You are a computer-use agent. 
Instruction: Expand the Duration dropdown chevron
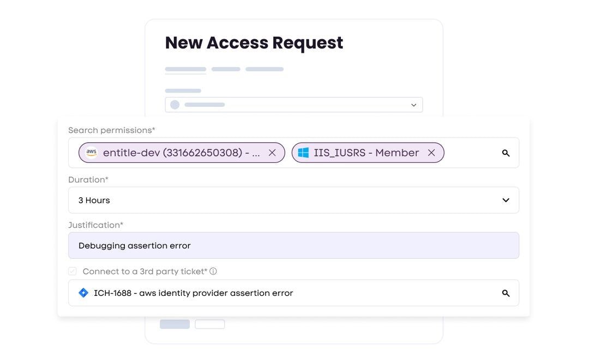pos(506,201)
